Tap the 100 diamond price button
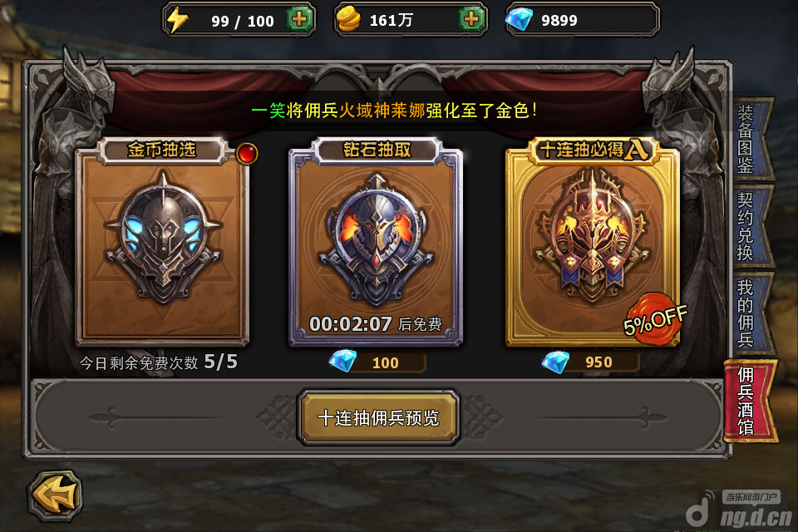 click(x=377, y=362)
